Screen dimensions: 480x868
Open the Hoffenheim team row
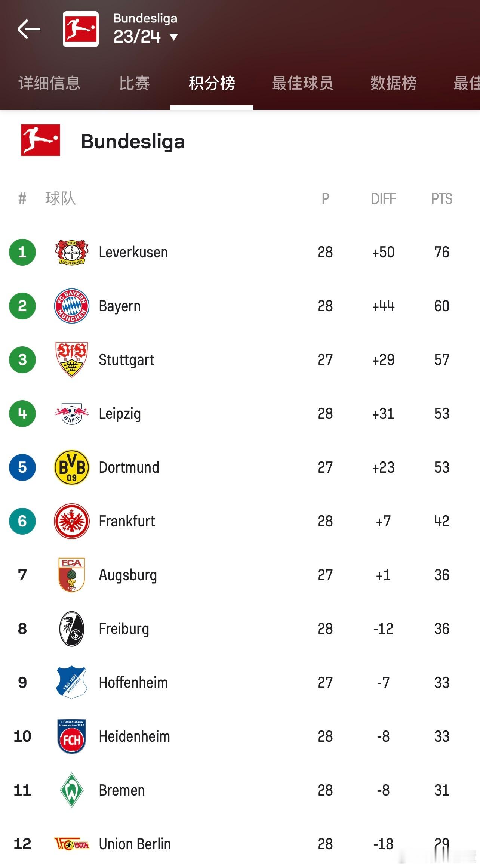(240, 683)
